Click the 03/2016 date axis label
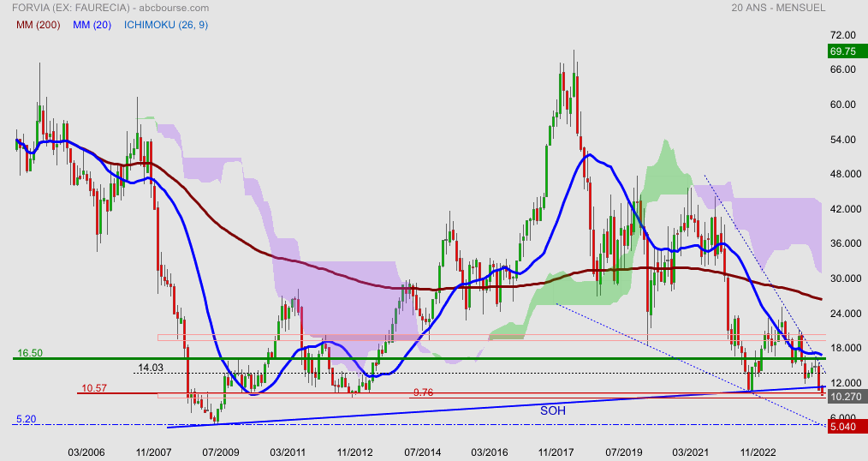 click(490, 452)
